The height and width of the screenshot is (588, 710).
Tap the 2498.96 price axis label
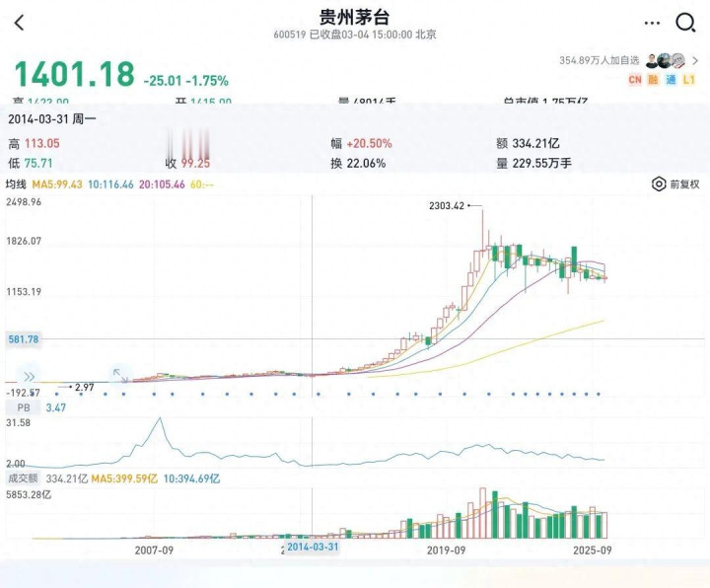[24, 202]
